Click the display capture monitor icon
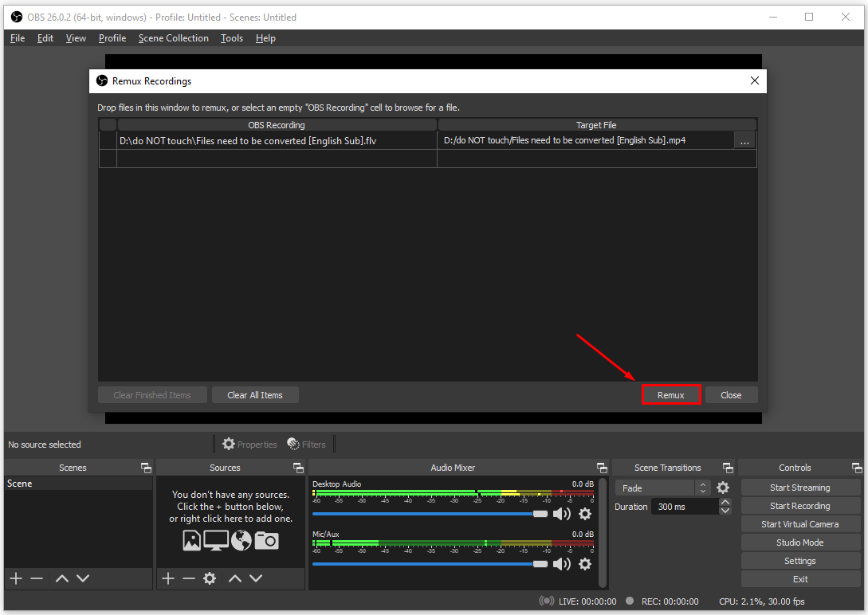Screen dimensions: 868x615 [216, 540]
